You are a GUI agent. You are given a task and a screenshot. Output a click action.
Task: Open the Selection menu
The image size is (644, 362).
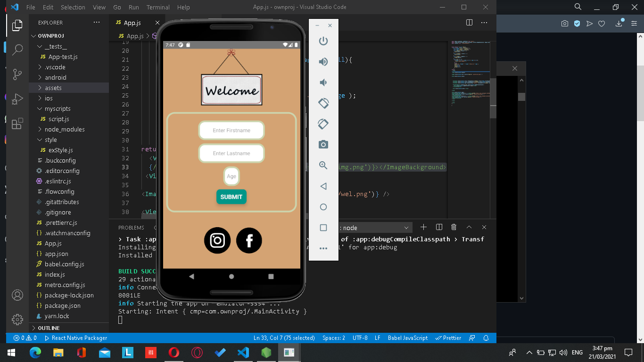click(73, 7)
